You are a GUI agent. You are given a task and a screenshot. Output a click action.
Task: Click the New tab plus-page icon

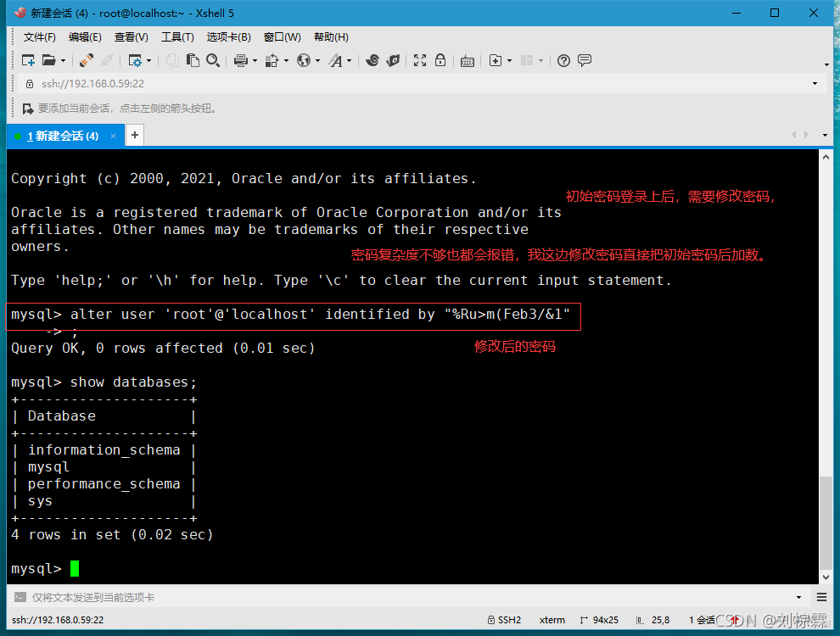(x=496, y=60)
